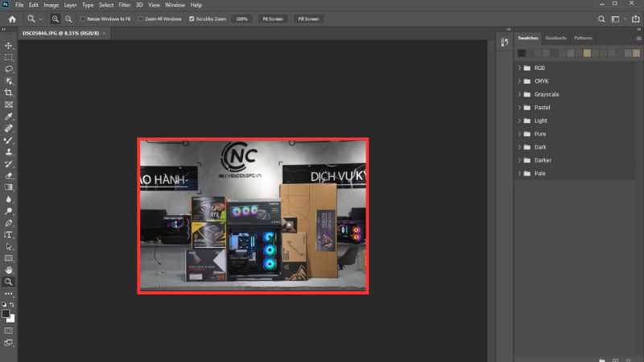Go to Home screen via house icon
Screen dimensions: 644x362
pos(12,19)
